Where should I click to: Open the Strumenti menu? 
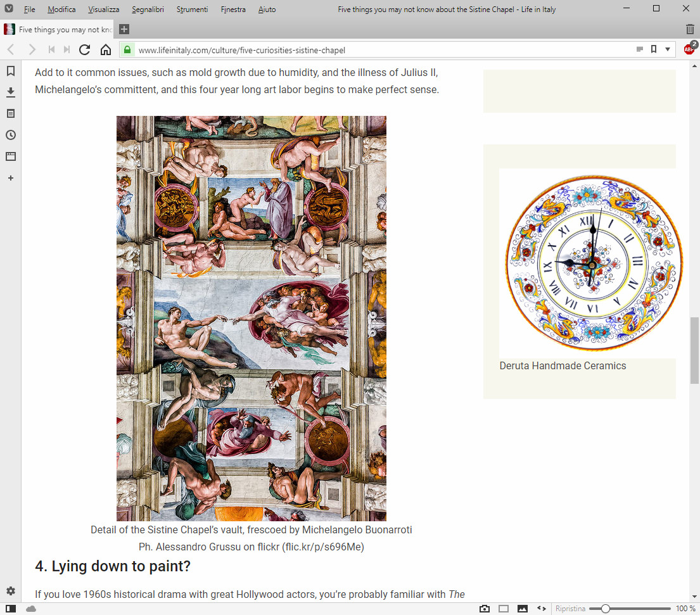coord(193,10)
